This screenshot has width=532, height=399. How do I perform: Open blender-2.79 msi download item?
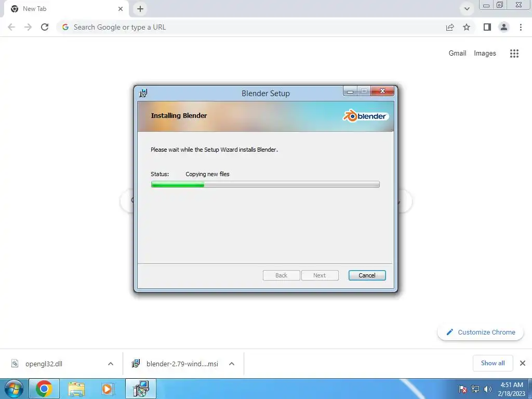pyautogui.click(x=182, y=364)
